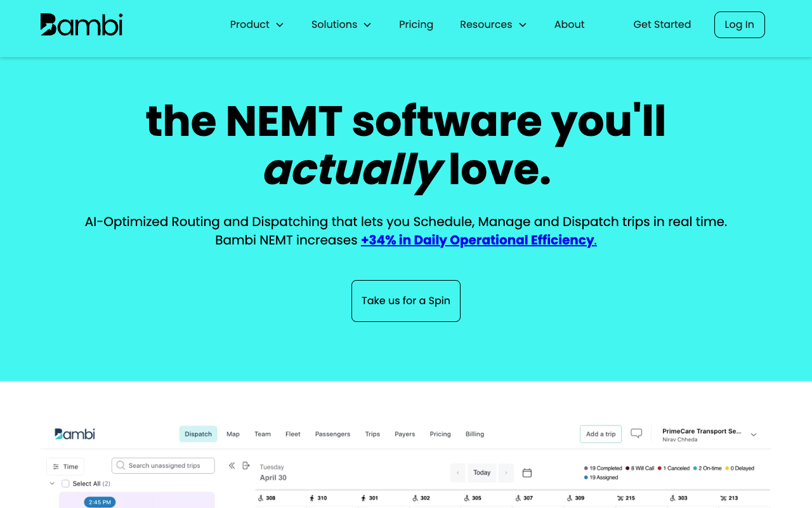Open the Trips tab

coord(372,434)
